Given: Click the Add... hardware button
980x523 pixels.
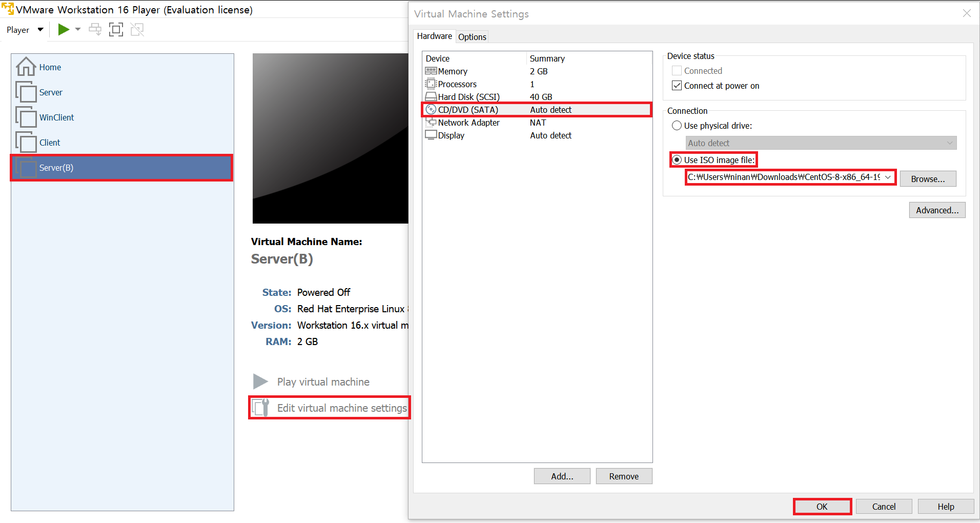Looking at the screenshot, I should point(562,476).
